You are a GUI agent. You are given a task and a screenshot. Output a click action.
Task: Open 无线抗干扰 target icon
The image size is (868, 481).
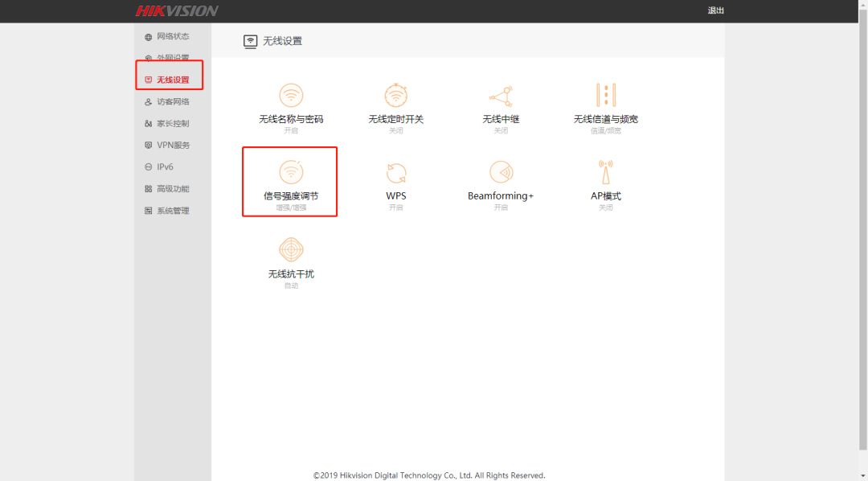pos(291,250)
